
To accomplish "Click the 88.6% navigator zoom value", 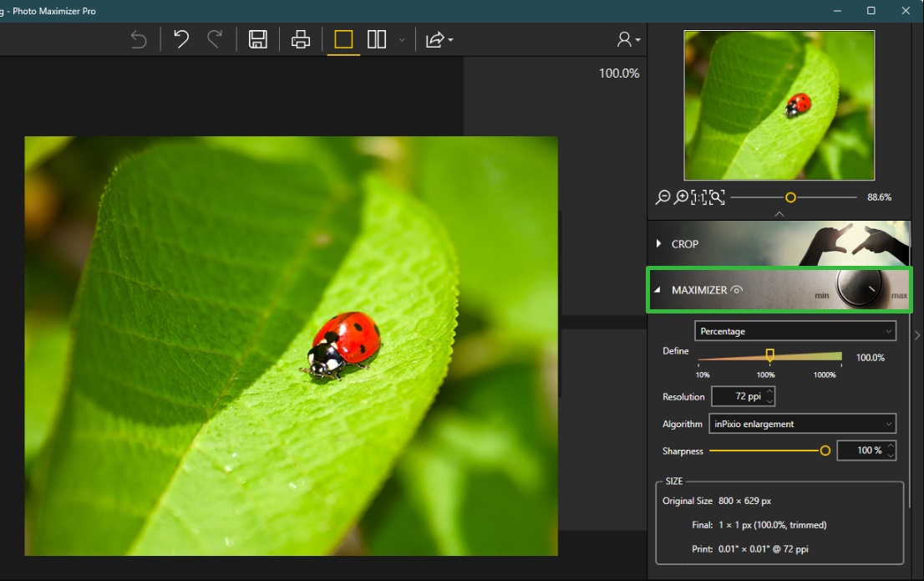I will tap(879, 197).
